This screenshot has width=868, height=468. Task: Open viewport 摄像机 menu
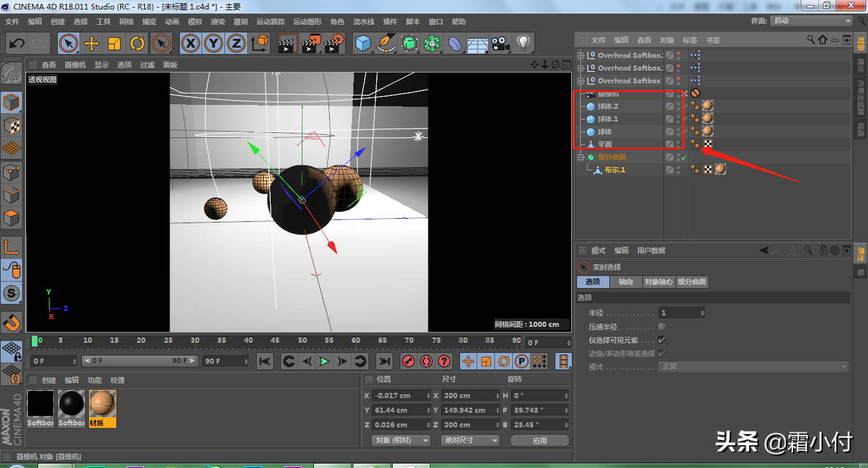(76, 65)
